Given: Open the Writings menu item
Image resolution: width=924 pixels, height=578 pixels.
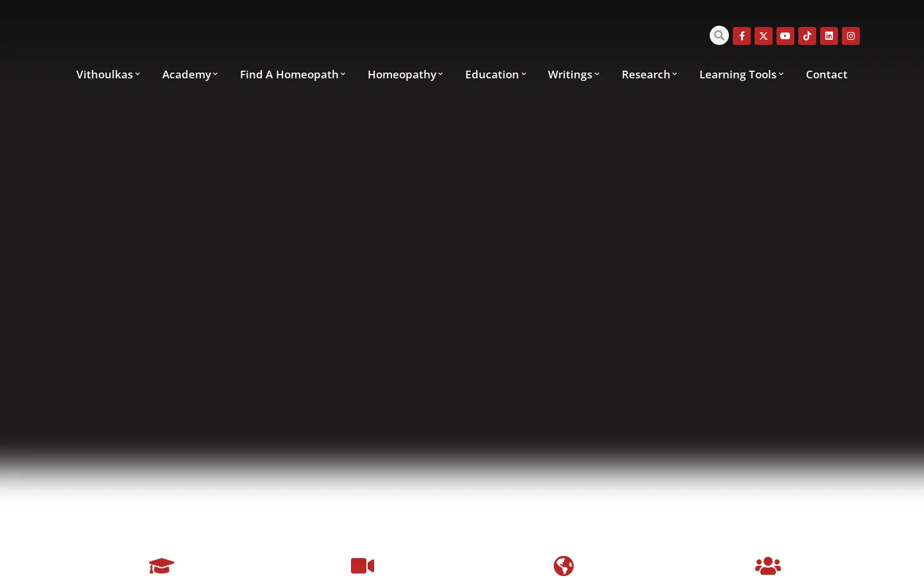Looking at the screenshot, I should coord(570,74).
